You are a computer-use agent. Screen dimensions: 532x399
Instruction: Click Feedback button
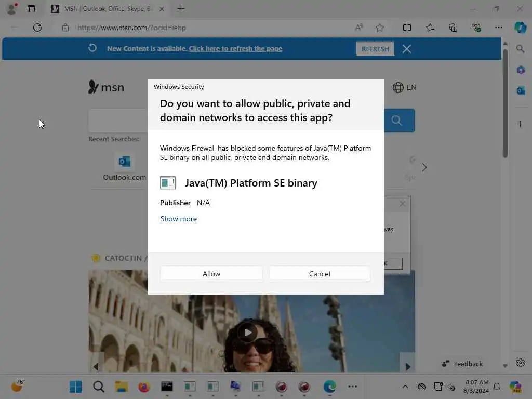click(x=462, y=364)
